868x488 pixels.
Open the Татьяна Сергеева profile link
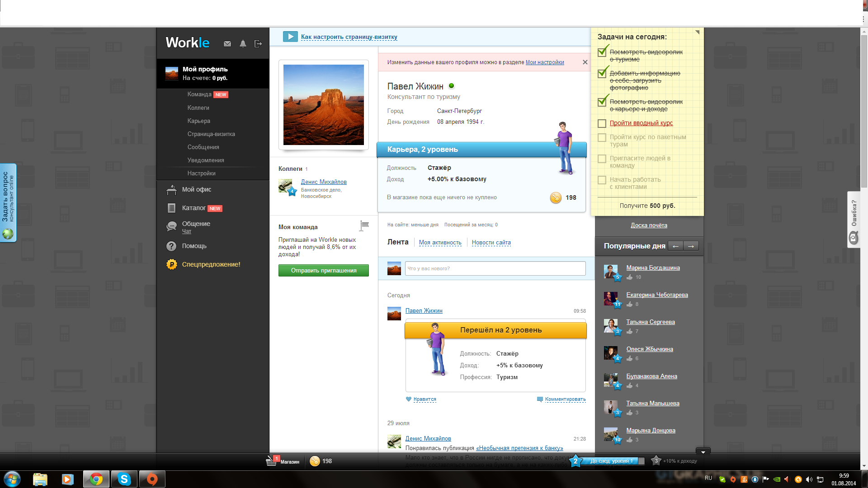[651, 322]
